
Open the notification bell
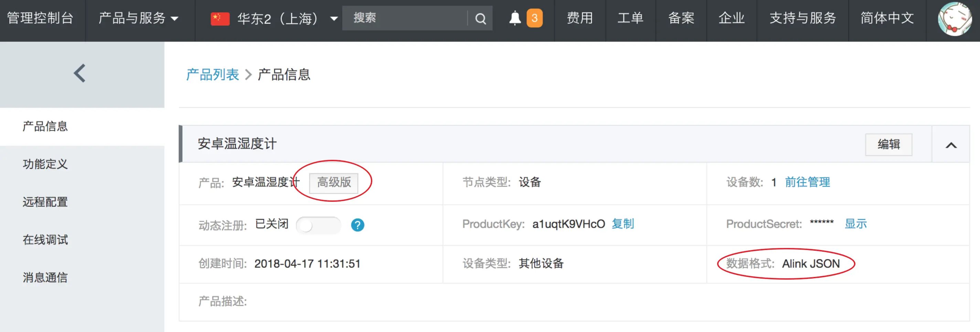click(x=515, y=18)
